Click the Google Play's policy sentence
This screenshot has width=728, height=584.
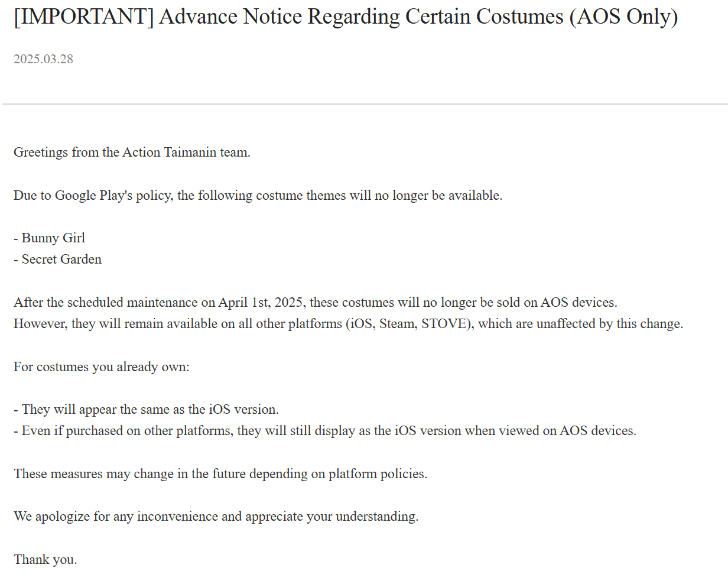[x=258, y=196]
